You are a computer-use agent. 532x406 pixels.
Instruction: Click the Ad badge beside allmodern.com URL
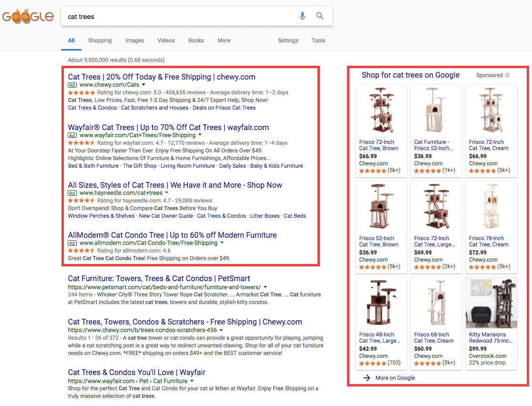[72, 243]
